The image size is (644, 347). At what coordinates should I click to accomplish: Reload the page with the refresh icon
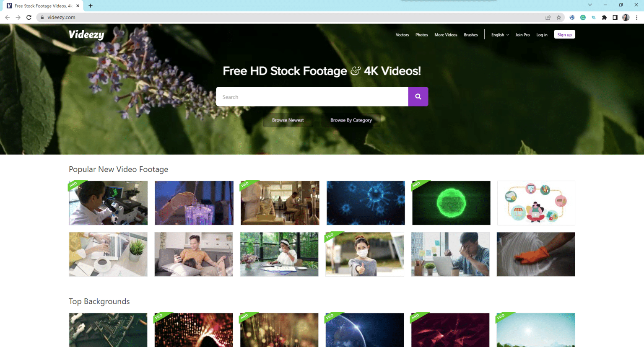click(29, 17)
